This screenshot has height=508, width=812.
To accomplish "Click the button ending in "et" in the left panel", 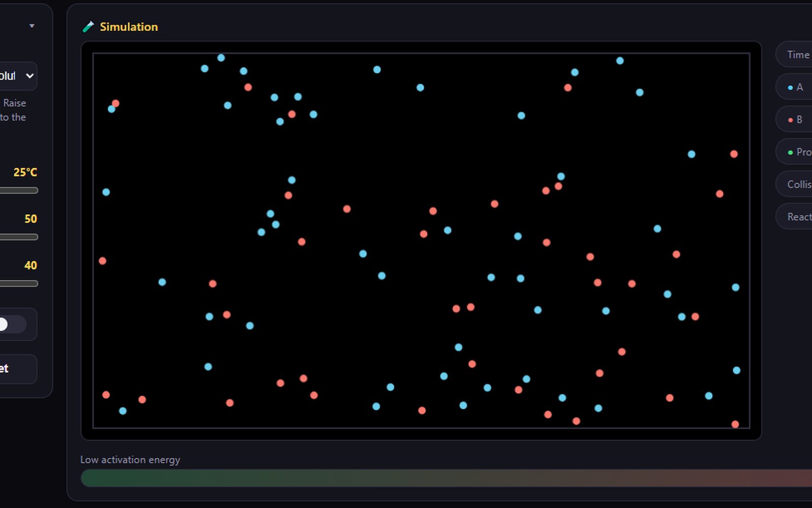I will tap(18, 369).
